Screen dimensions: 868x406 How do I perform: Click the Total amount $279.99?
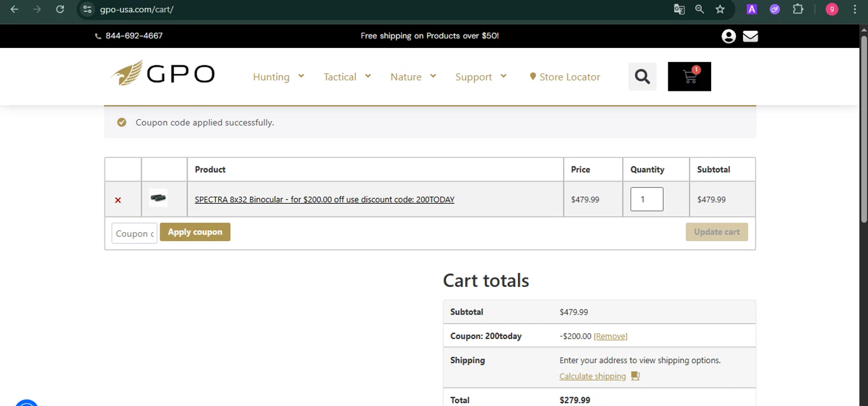(575, 400)
